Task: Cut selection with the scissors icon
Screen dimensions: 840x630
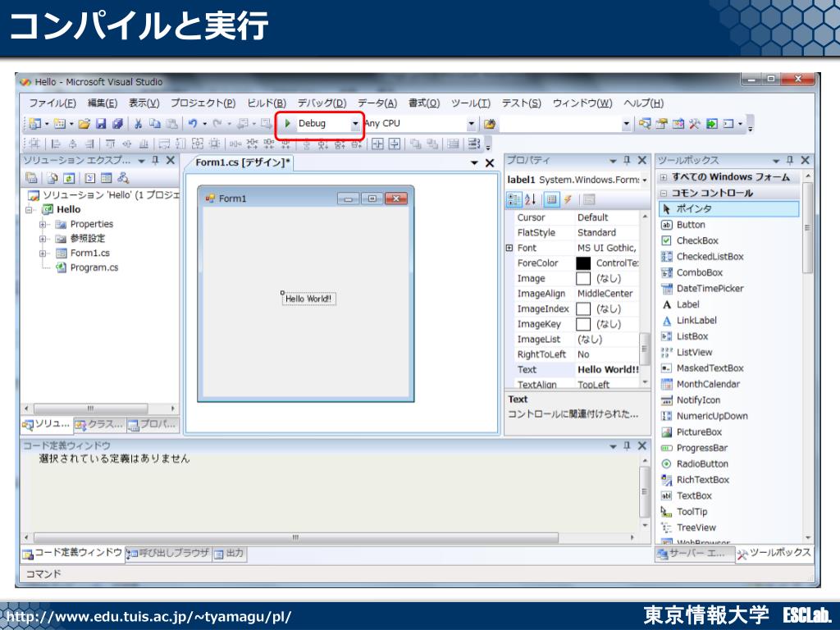Action: [138, 124]
